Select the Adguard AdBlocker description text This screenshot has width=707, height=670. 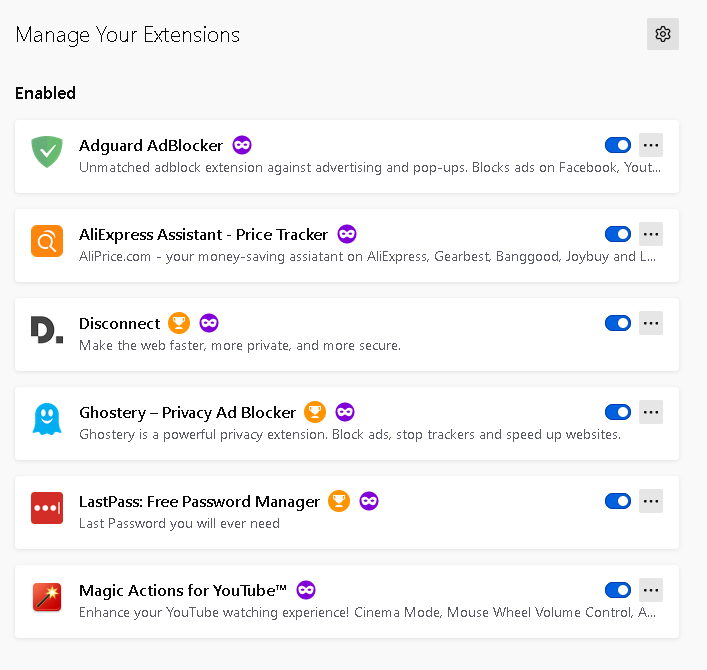(370, 168)
